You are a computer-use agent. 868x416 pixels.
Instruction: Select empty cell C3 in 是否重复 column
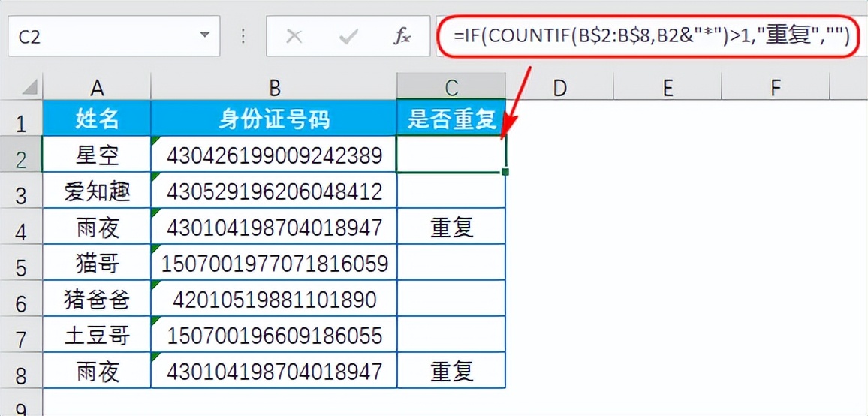click(451, 190)
